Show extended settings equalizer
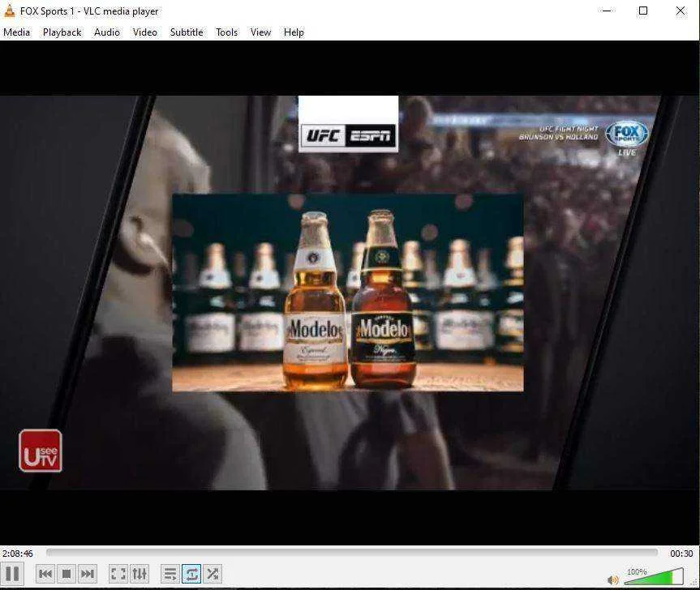700x590 pixels. (140, 574)
